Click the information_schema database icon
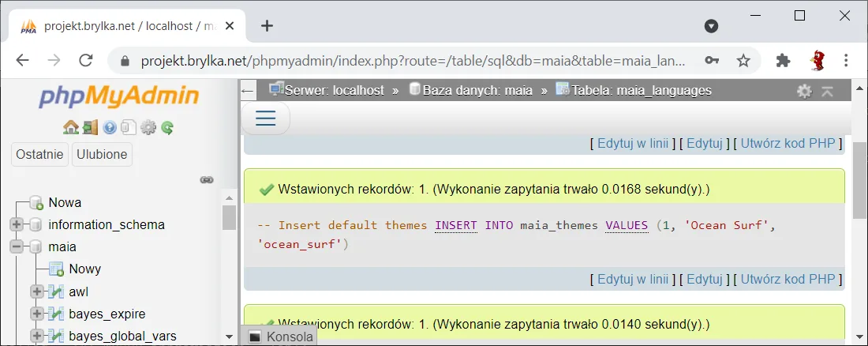The height and width of the screenshot is (346, 868). click(36, 224)
